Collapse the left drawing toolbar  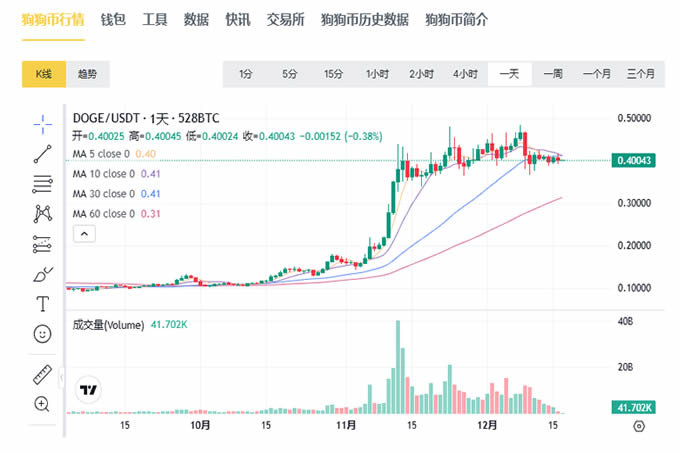coord(62,379)
